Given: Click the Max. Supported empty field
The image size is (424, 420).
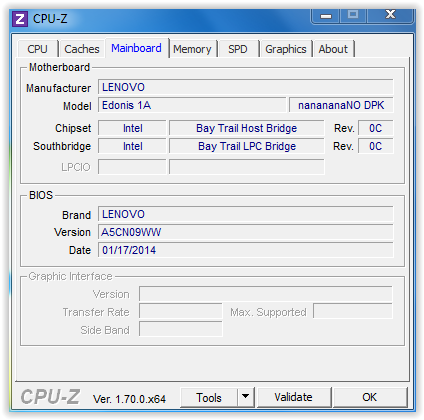Looking at the screenshot, I should pyautogui.click(x=353, y=312).
